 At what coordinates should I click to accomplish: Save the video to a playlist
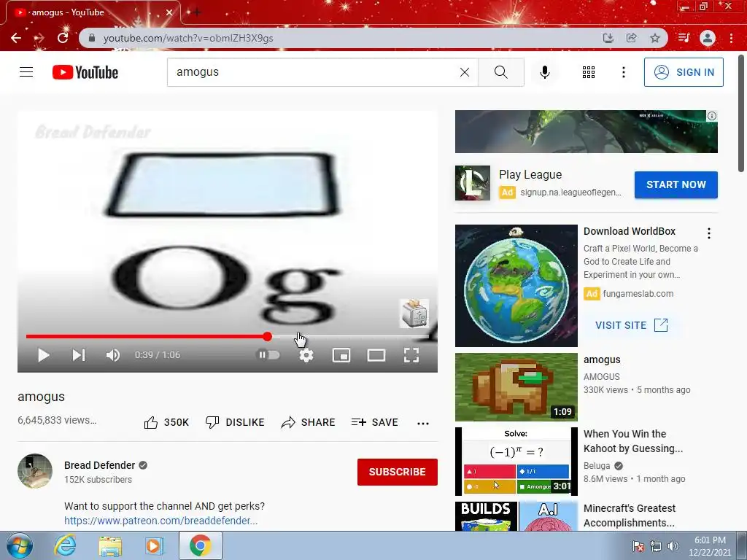point(374,422)
